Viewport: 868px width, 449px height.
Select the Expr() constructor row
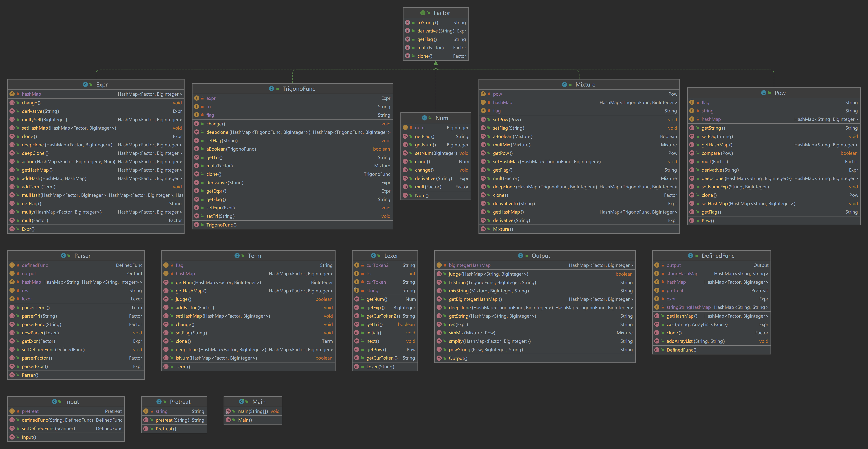point(96,229)
